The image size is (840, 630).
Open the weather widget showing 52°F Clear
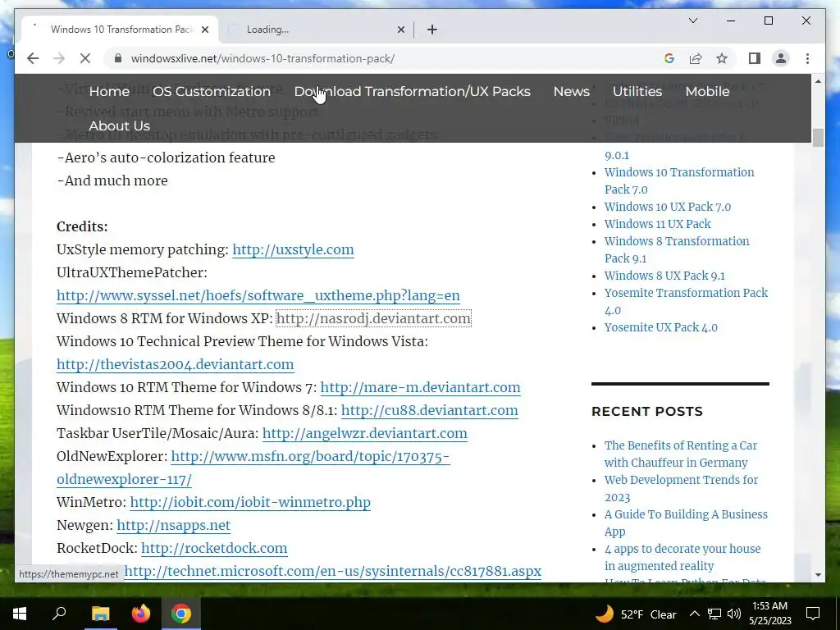click(636, 614)
